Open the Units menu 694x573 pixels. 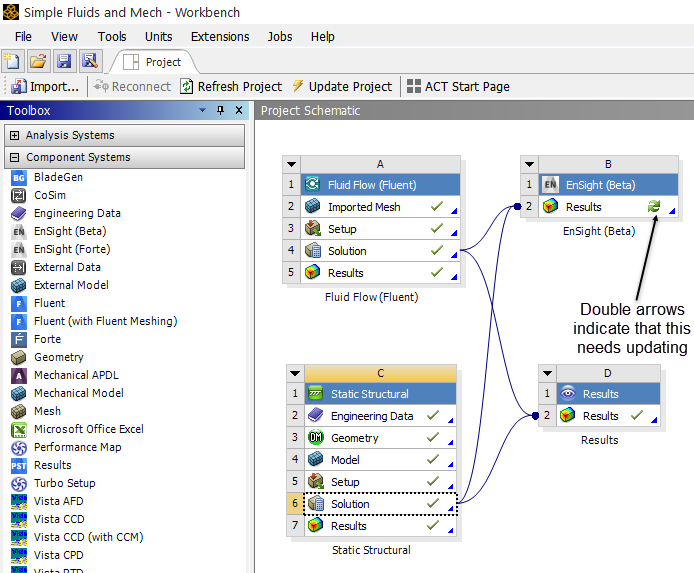tap(158, 36)
